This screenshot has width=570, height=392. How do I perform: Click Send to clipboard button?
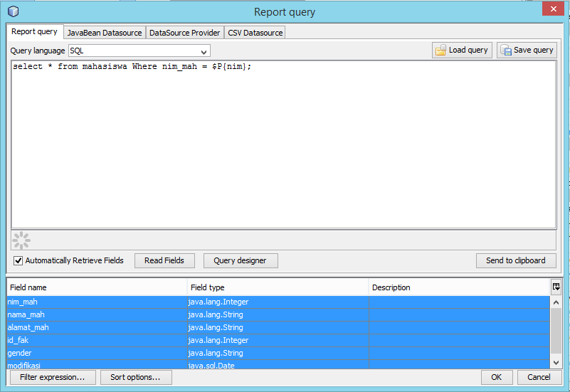click(x=516, y=260)
